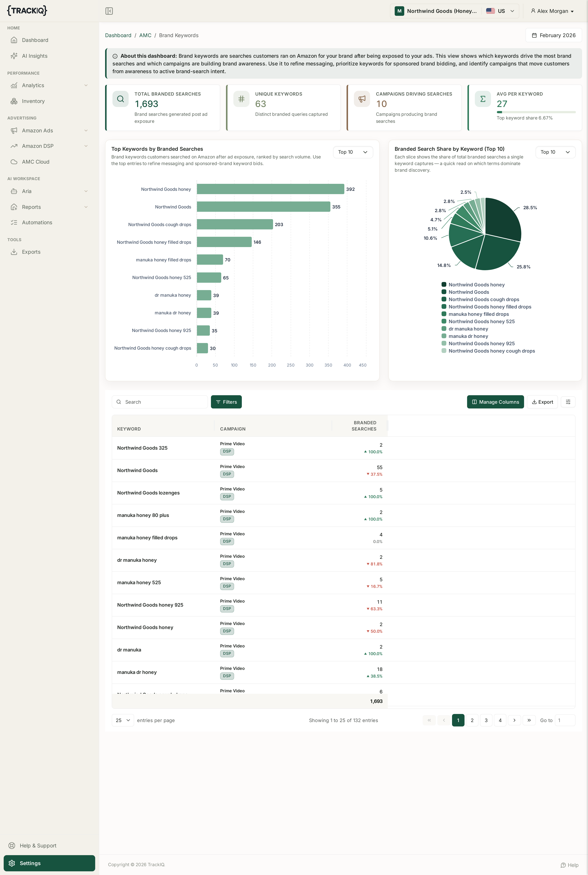Image resolution: width=588 pixels, height=875 pixels.
Task: Click Avg Per Keyword sigma icon
Action: click(x=483, y=99)
